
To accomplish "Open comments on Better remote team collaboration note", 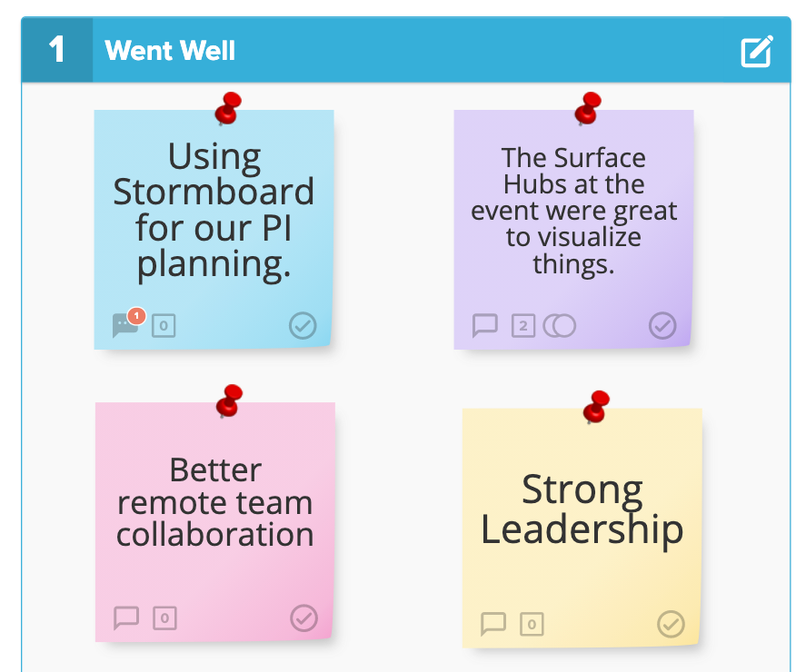I will tap(126, 618).
